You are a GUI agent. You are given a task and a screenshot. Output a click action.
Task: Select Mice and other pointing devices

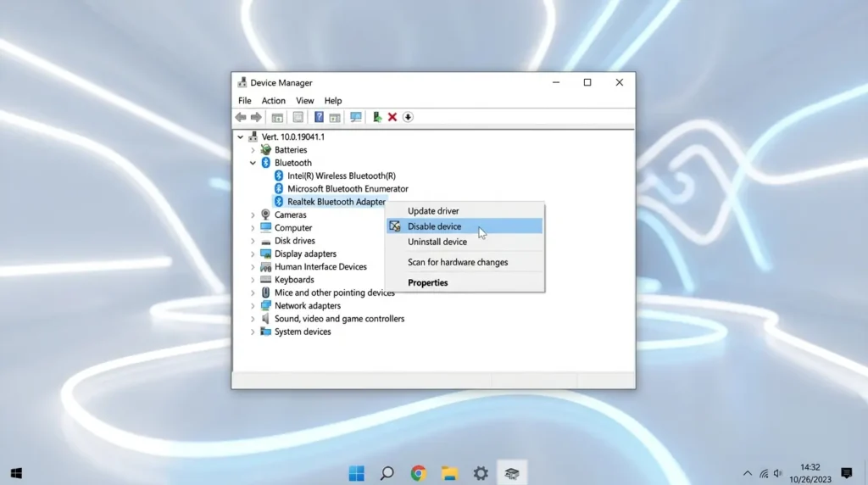click(334, 293)
